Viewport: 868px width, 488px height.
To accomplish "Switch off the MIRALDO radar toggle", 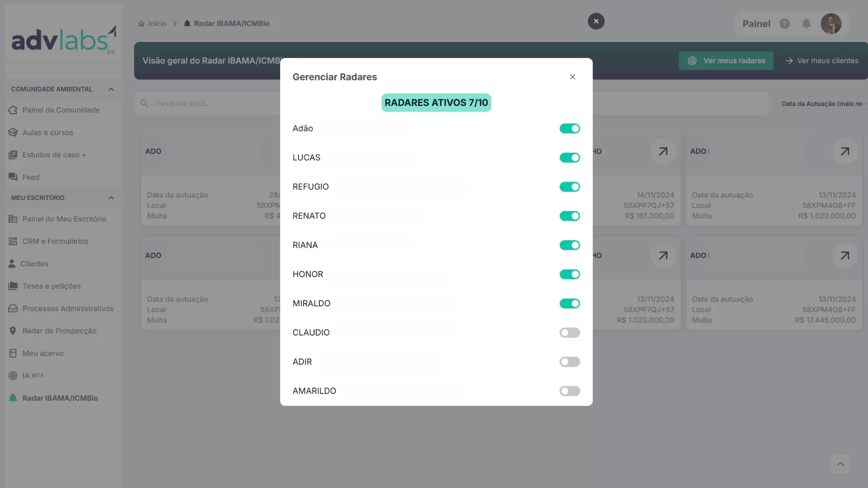I will pos(569,304).
